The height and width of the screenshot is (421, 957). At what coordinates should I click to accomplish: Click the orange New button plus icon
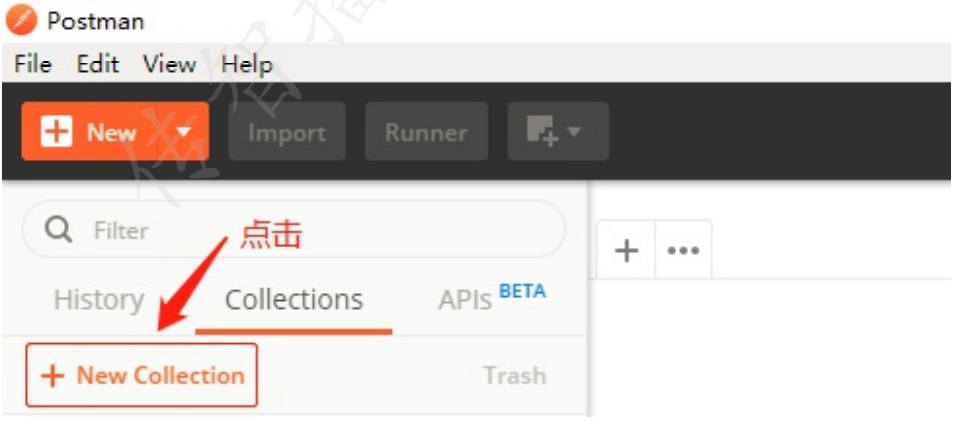coord(57,132)
